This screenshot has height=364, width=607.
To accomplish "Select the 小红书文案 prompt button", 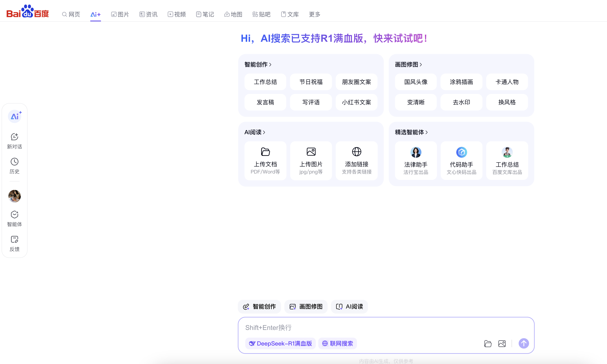I will click(x=356, y=102).
